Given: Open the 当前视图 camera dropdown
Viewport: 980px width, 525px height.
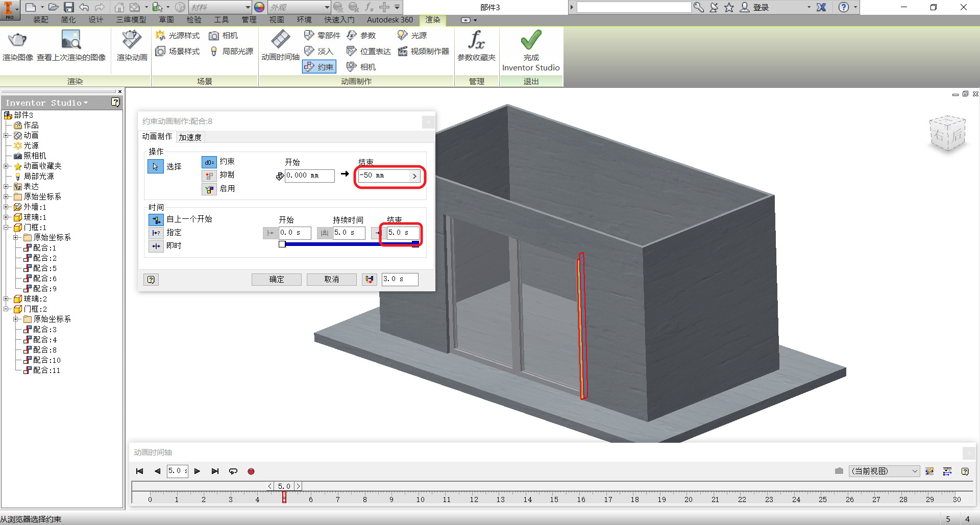Looking at the screenshot, I should click(884, 471).
